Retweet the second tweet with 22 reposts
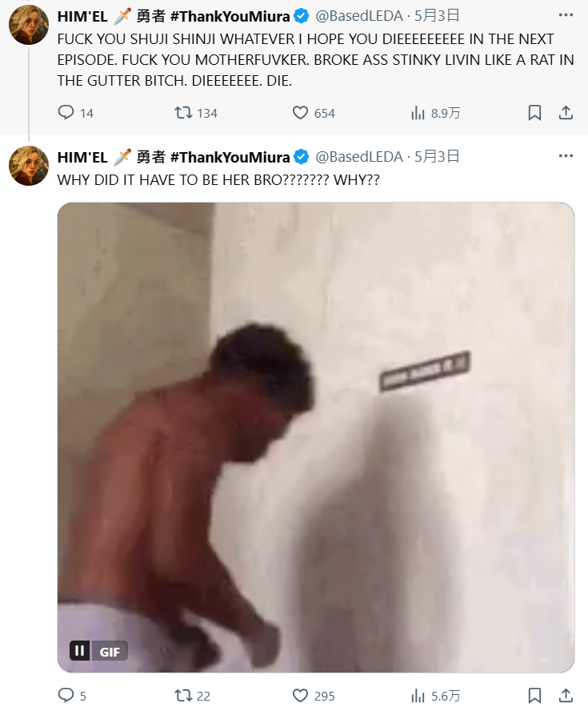The image size is (588, 711). coord(193,696)
